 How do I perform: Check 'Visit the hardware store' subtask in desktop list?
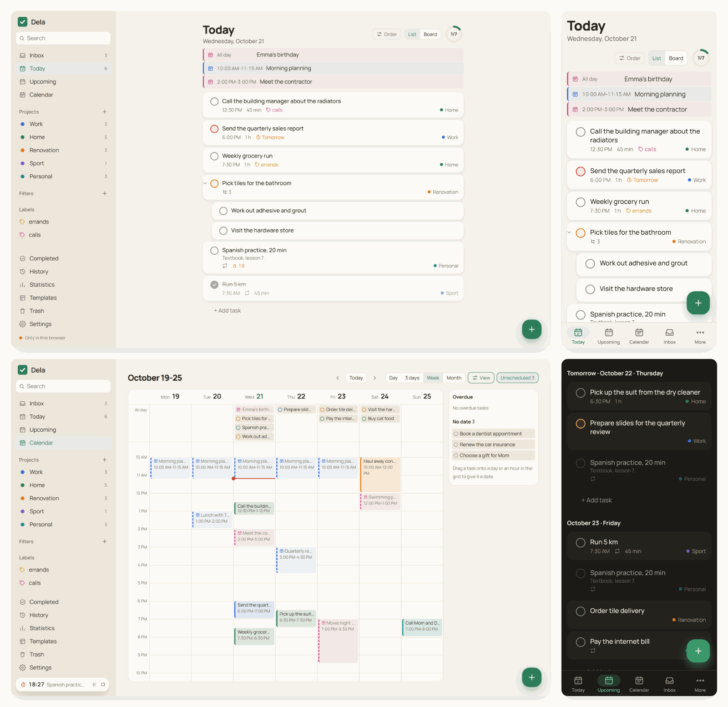pyautogui.click(x=223, y=231)
